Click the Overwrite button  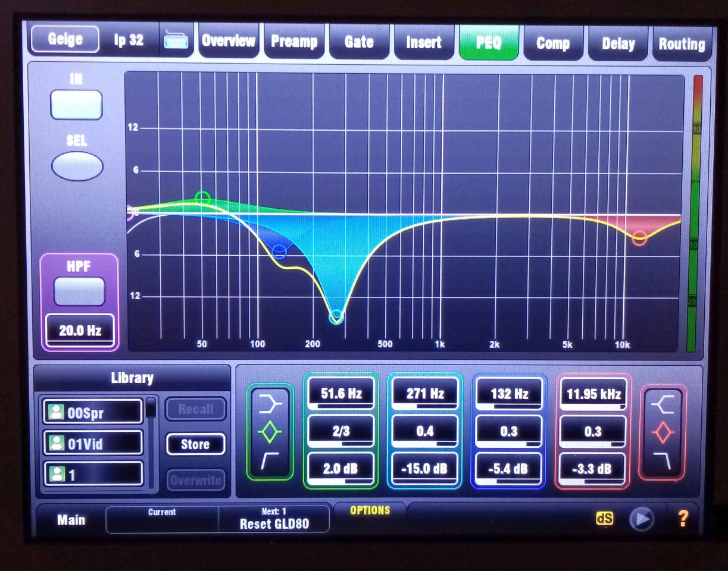tap(195, 479)
